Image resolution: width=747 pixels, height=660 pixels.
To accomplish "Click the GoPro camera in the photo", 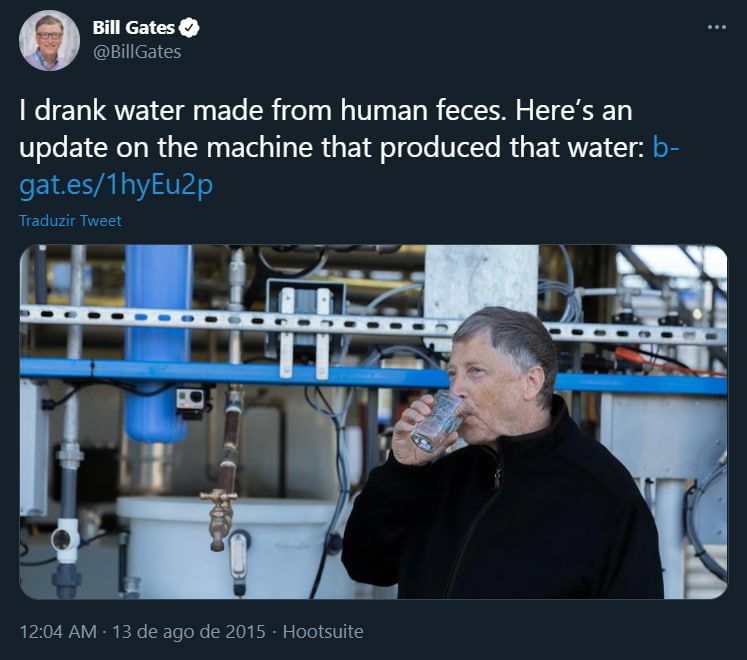I will pos(188,399).
